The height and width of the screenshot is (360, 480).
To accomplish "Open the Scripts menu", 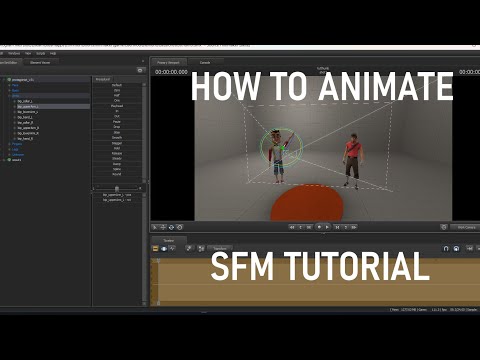I will tap(41, 53).
